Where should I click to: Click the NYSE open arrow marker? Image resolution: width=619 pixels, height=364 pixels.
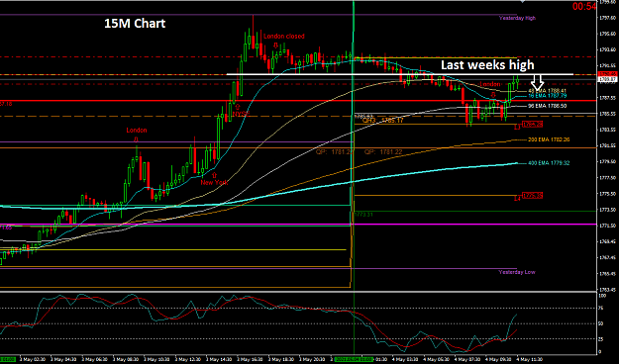point(238,107)
